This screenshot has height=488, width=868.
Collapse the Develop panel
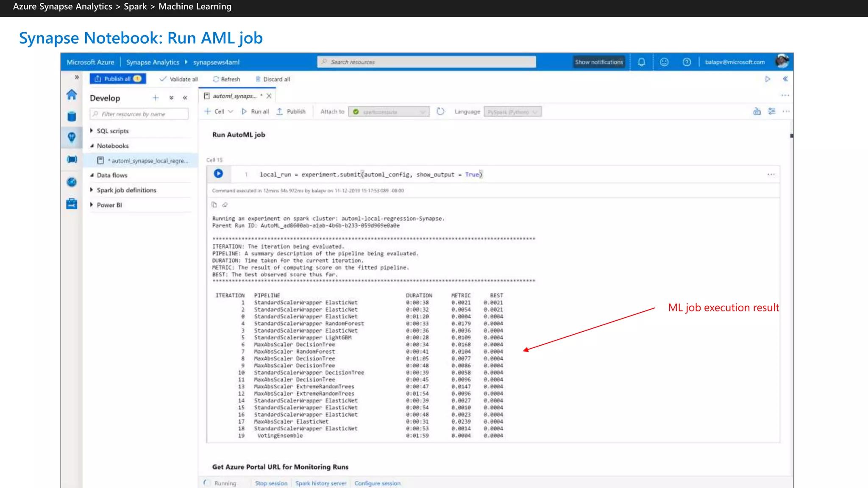185,98
